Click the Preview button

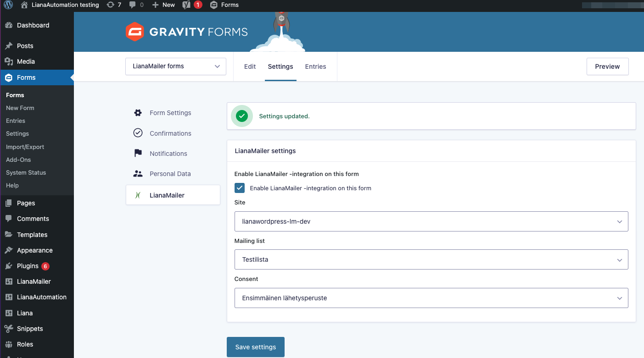[x=607, y=66]
